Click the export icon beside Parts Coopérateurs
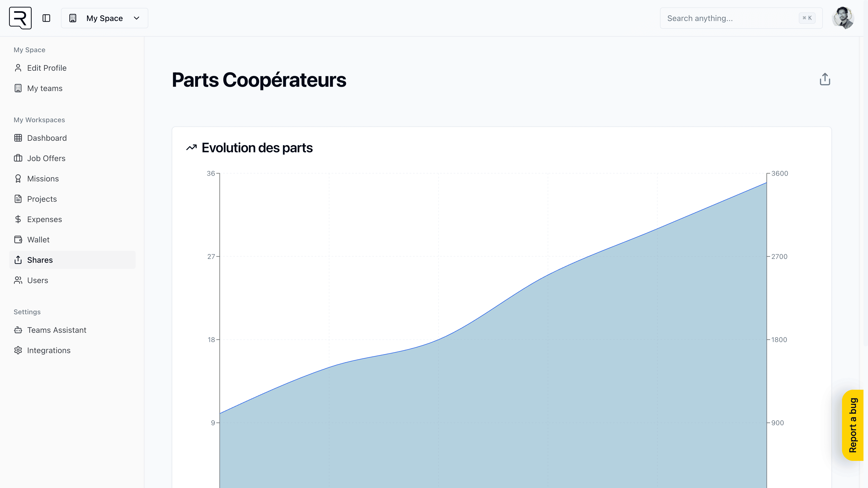This screenshot has height=488, width=868. click(x=825, y=79)
